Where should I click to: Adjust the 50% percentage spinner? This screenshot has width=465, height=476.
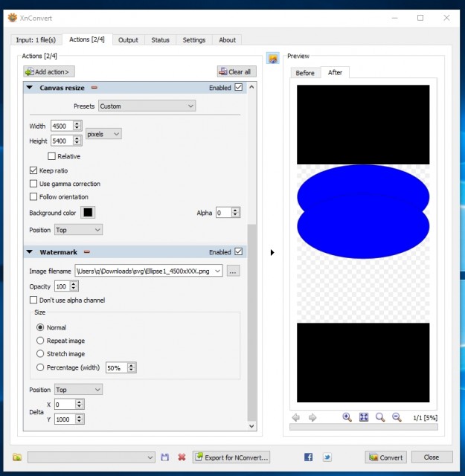pos(131,367)
